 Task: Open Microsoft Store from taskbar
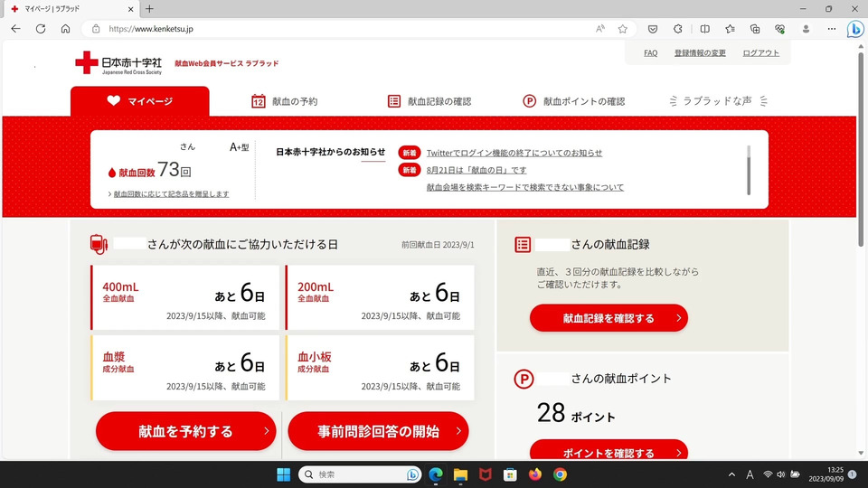[510, 474]
